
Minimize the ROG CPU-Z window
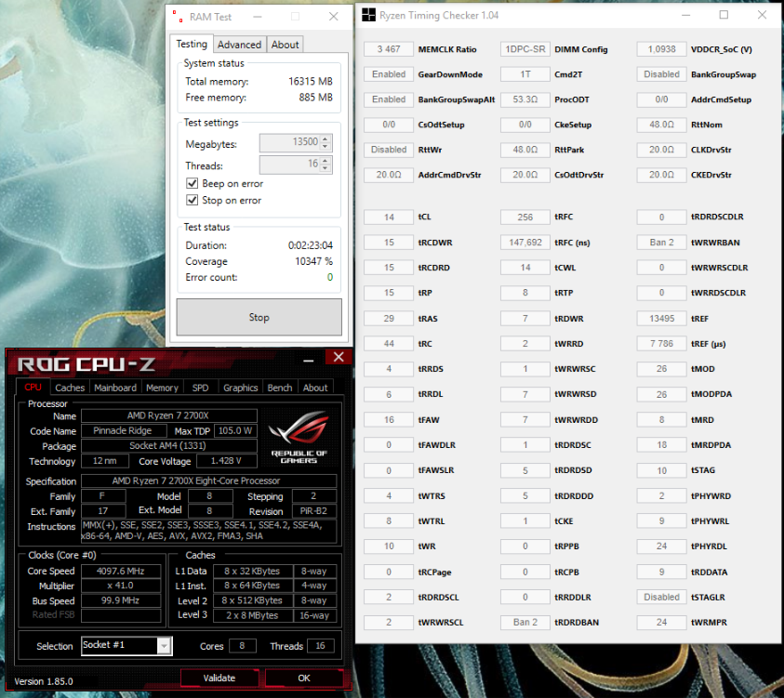(309, 360)
